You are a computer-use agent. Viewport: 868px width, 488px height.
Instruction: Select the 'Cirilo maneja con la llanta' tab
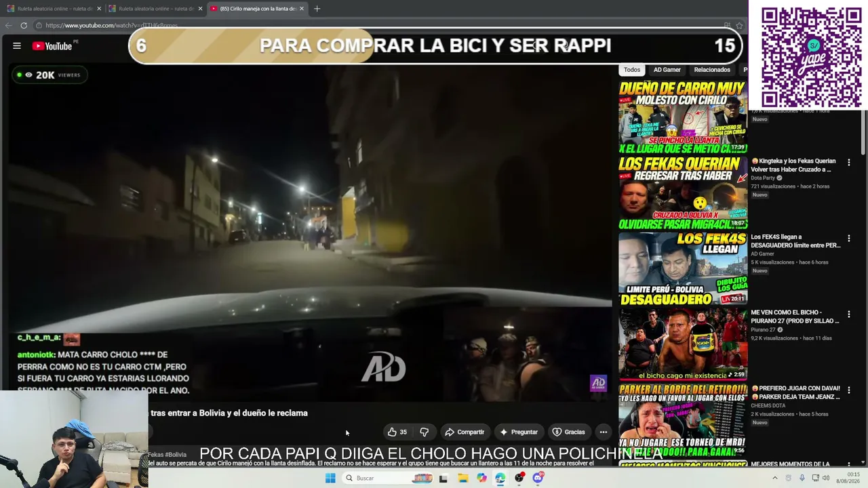256,9
